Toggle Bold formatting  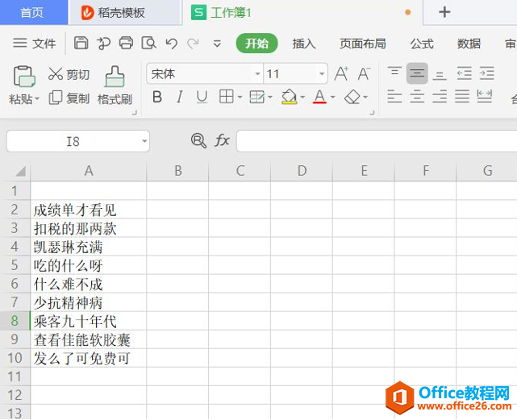[x=157, y=98]
